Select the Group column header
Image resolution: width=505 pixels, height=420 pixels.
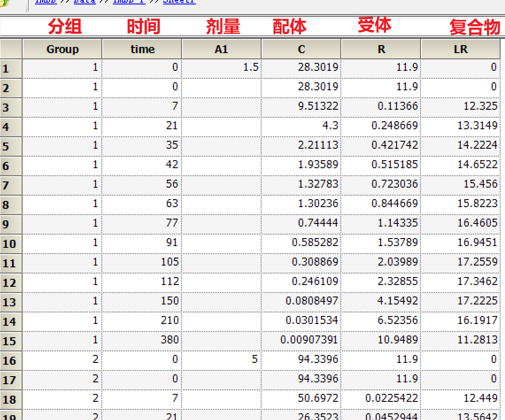tap(62, 49)
